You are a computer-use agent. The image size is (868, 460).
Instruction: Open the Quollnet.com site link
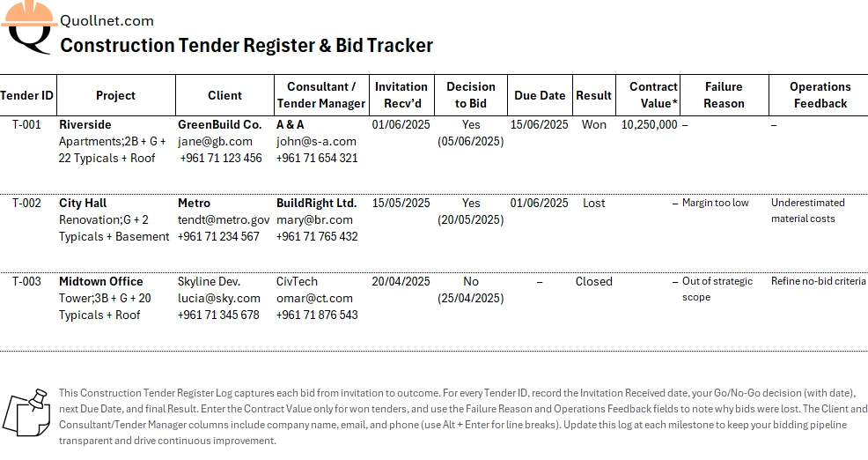click(x=107, y=21)
